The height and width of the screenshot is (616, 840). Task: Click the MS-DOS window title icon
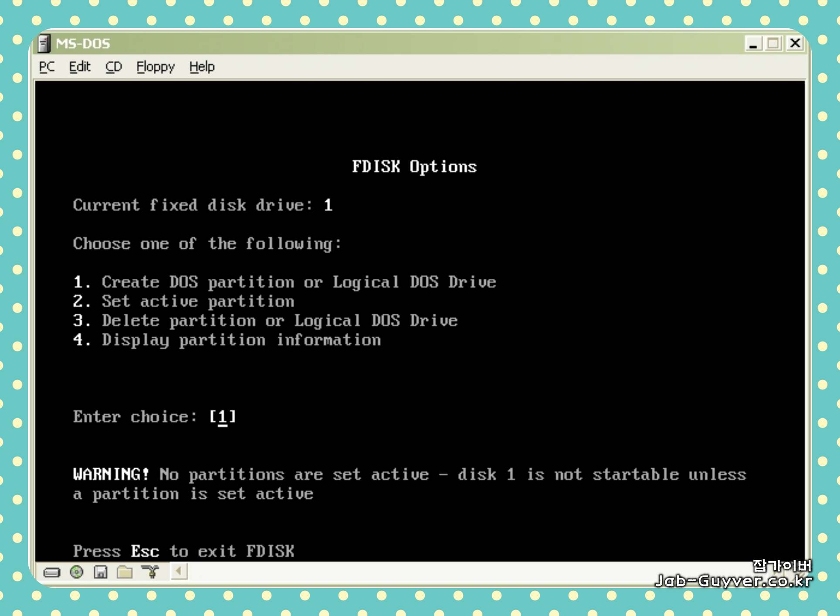click(44, 44)
